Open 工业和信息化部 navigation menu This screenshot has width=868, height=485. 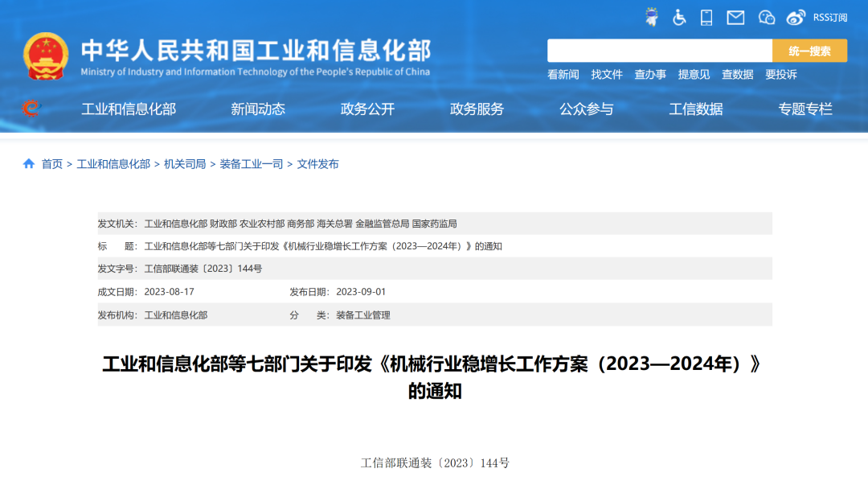[x=129, y=109]
